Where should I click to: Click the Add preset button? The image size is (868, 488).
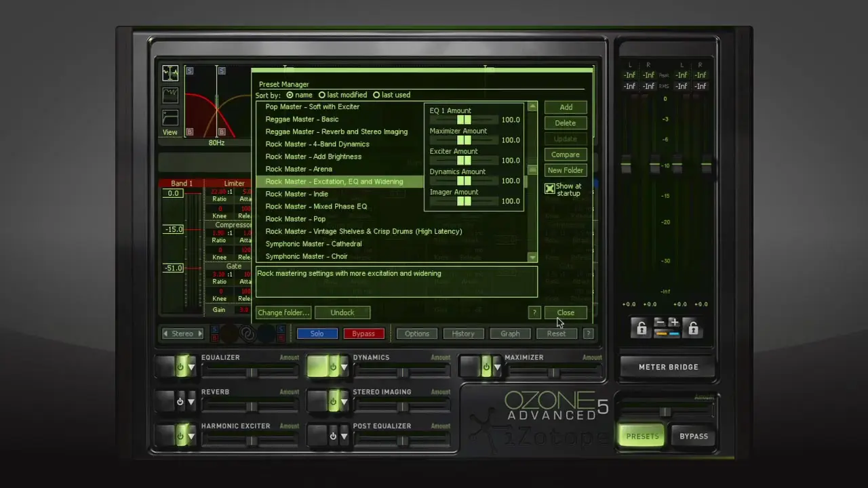point(566,107)
